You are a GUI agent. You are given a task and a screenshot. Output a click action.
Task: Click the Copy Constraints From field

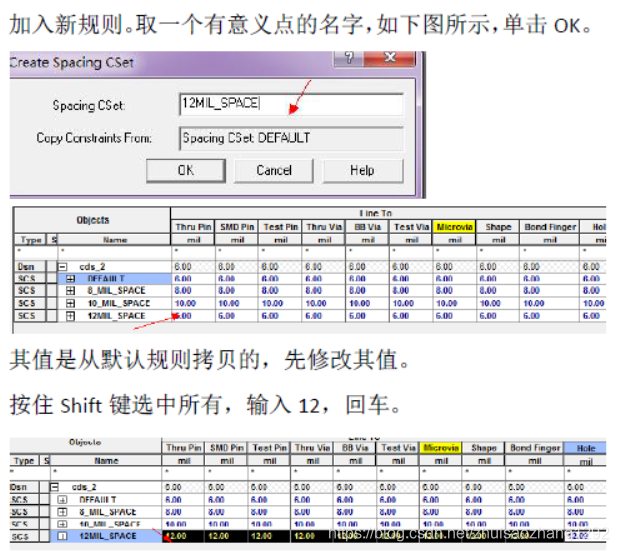tap(290, 137)
